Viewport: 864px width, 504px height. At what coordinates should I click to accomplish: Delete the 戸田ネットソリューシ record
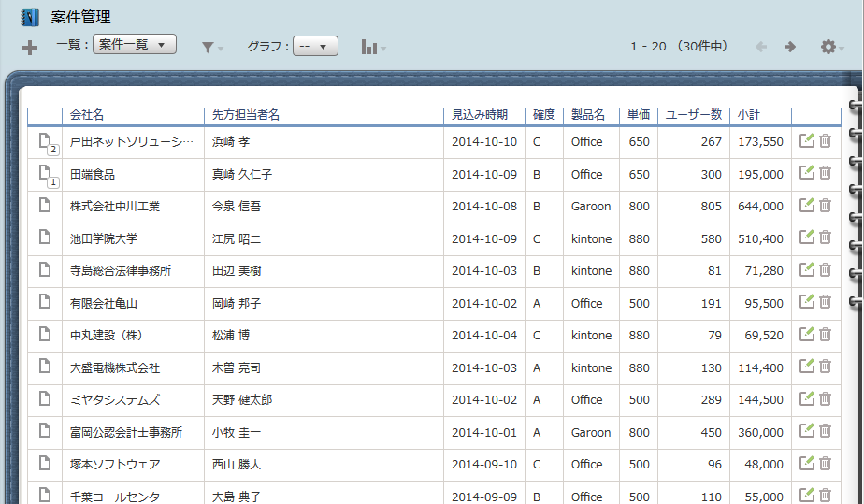tap(825, 141)
